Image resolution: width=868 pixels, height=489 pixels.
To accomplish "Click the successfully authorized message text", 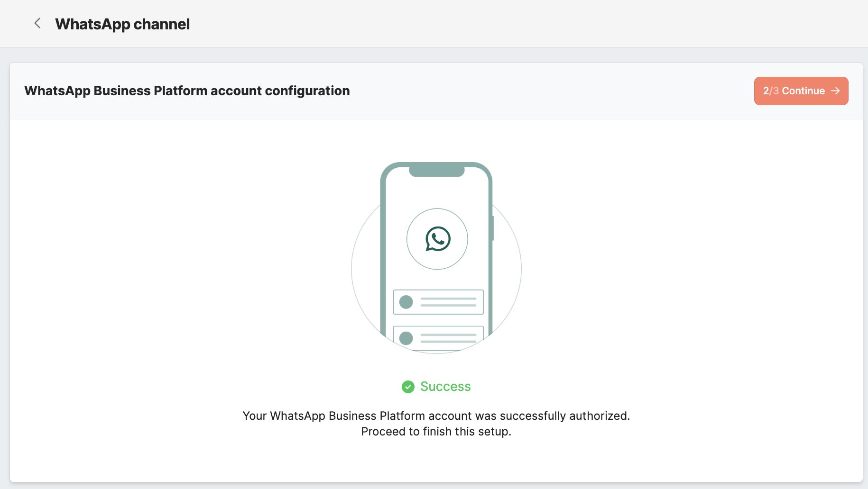I will tap(436, 416).
